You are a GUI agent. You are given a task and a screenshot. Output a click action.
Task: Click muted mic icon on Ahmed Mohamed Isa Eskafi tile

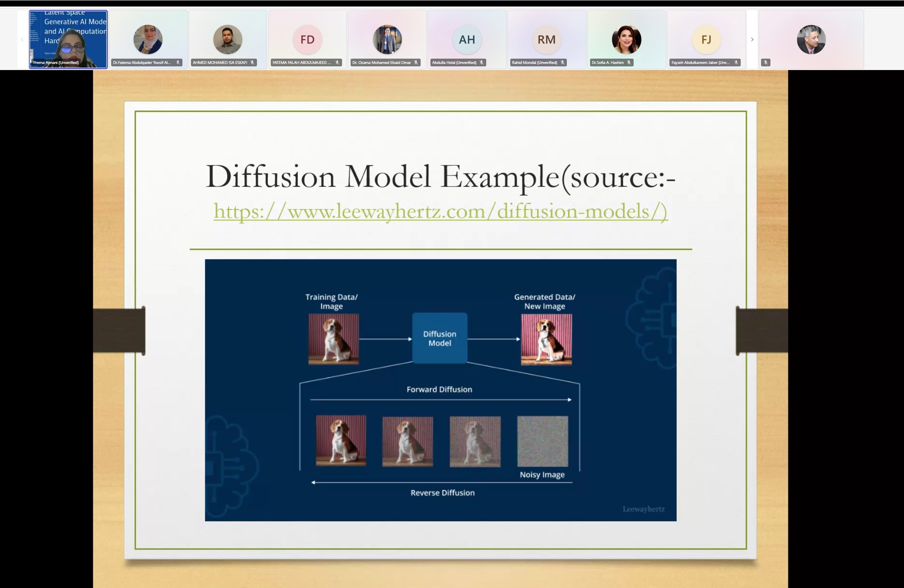[x=252, y=62]
